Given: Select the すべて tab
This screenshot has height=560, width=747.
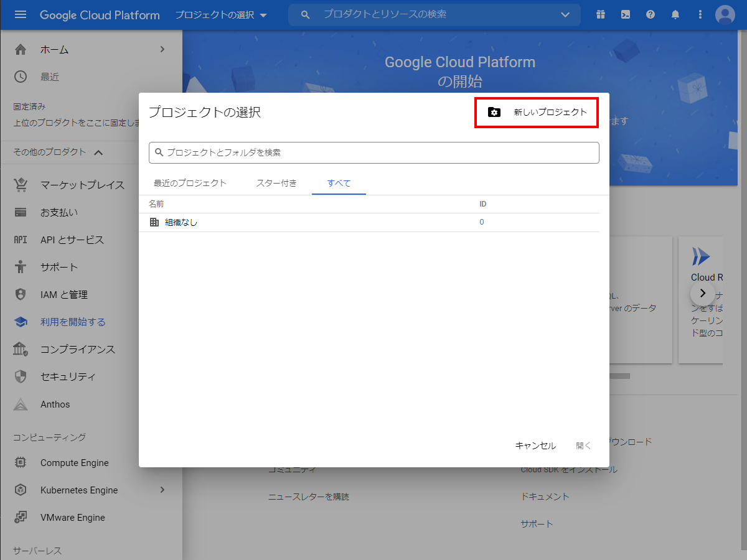Looking at the screenshot, I should click(x=339, y=183).
